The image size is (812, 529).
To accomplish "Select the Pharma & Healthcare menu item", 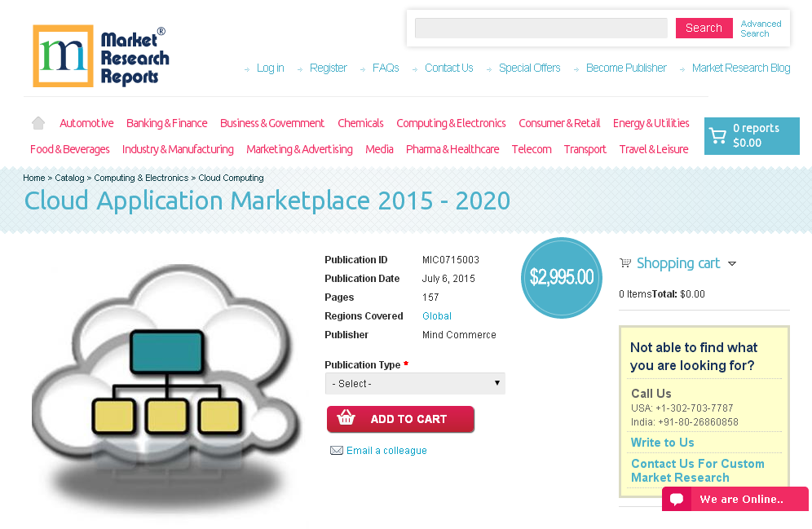I will point(452,149).
